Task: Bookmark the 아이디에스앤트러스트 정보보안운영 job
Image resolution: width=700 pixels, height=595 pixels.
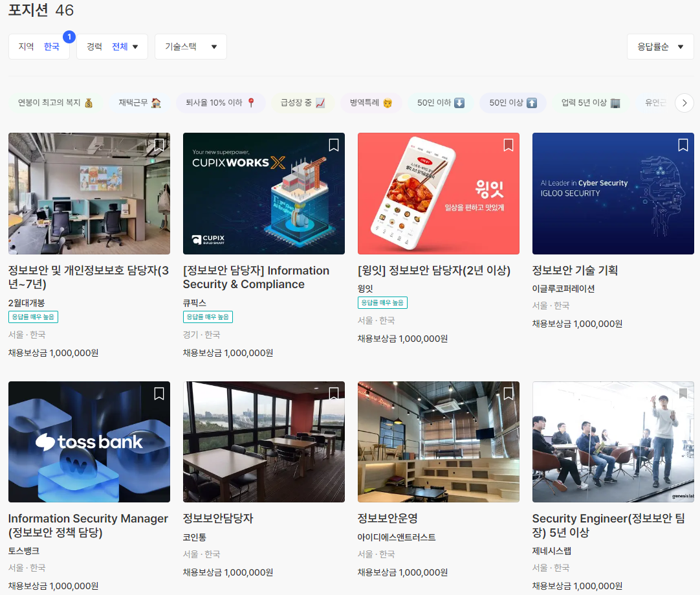Action: tap(508, 394)
